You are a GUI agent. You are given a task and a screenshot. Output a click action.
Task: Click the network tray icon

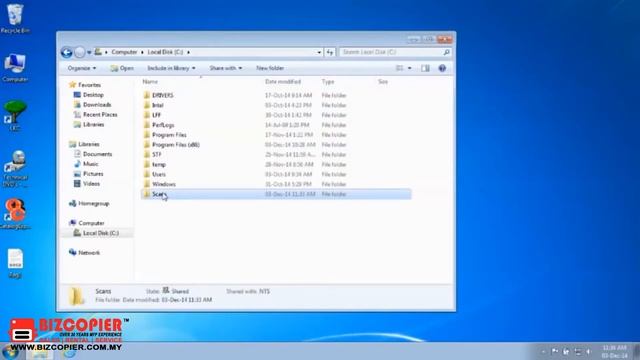point(578,351)
